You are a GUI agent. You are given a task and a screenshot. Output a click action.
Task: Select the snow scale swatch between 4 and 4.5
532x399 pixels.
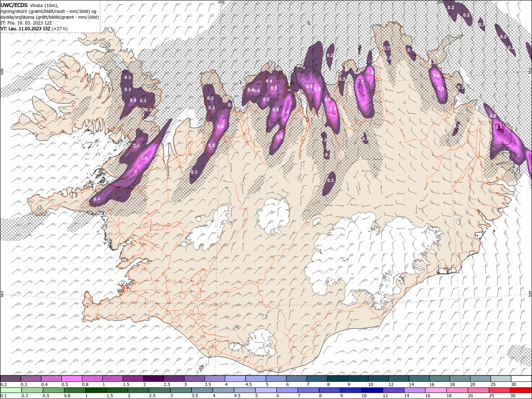click(x=236, y=379)
